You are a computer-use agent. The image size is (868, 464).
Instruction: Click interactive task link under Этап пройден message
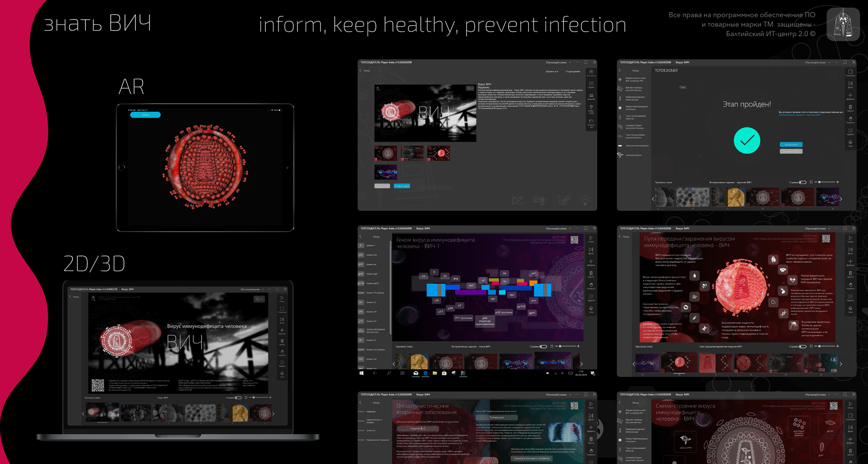tap(800, 115)
